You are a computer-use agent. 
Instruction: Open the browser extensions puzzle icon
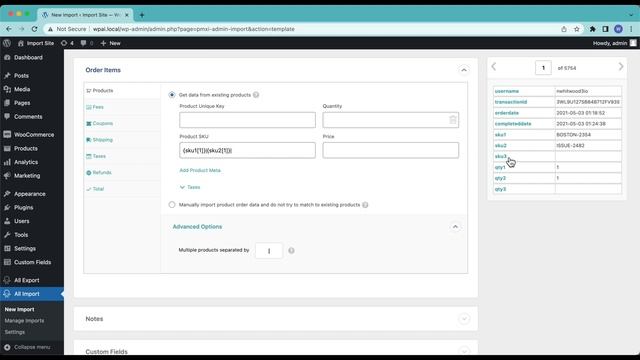coord(593,29)
